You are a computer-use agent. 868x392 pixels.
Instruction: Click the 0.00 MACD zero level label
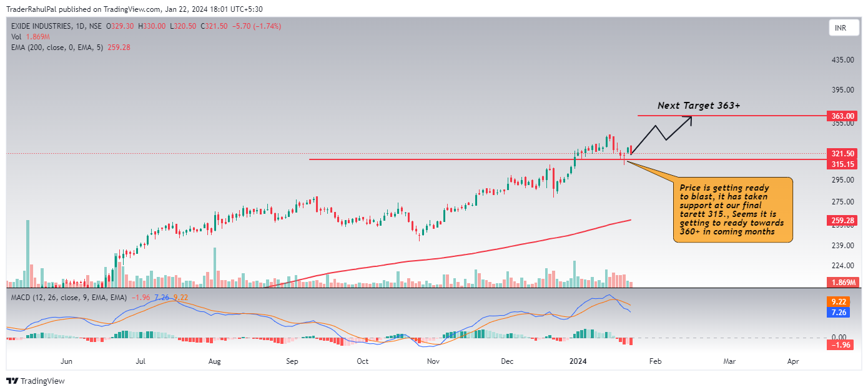[839, 337]
